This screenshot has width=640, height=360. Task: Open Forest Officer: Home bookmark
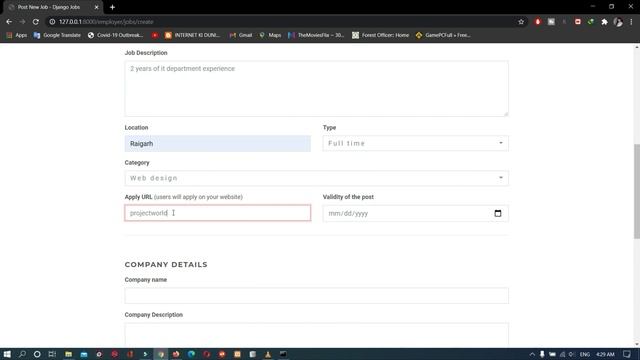[380, 35]
